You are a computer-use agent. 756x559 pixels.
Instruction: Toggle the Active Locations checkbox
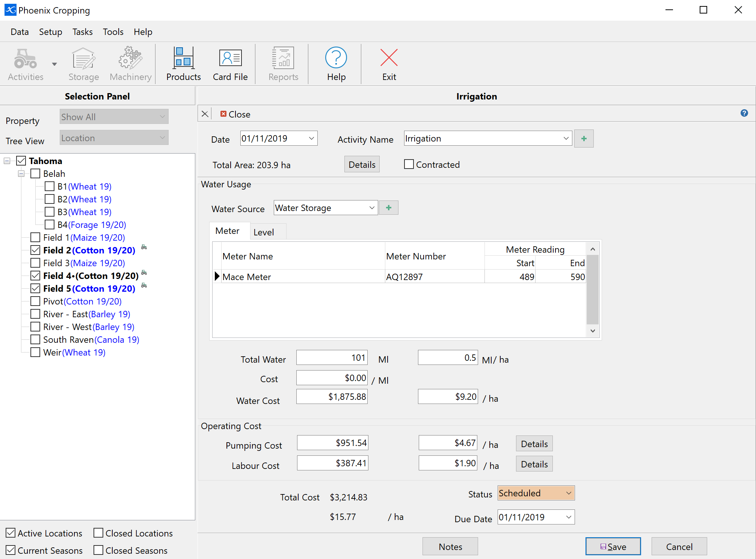pos(11,533)
